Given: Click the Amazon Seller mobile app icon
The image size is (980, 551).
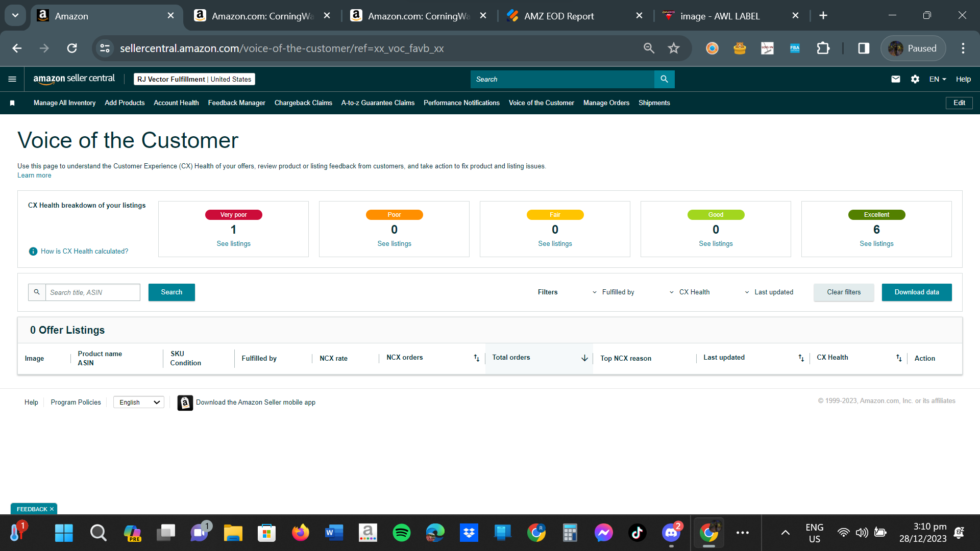Looking at the screenshot, I should pyautogui.click(x=185, y=403).
